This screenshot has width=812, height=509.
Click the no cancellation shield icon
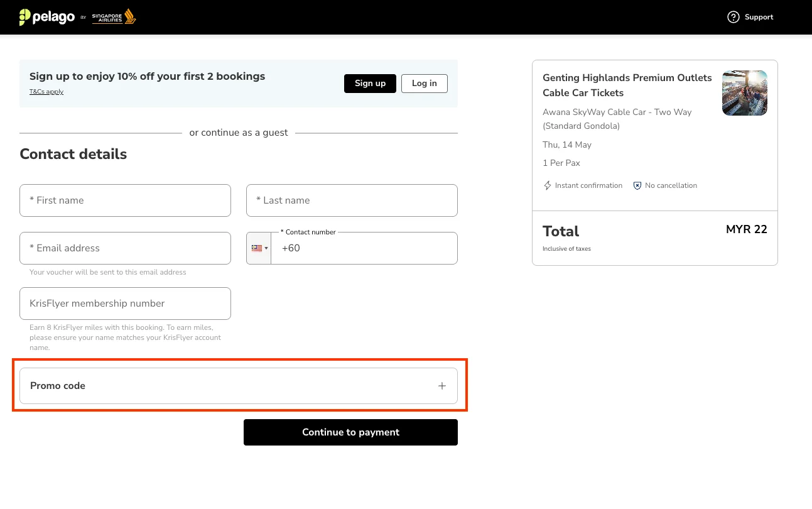coord(637,185)
